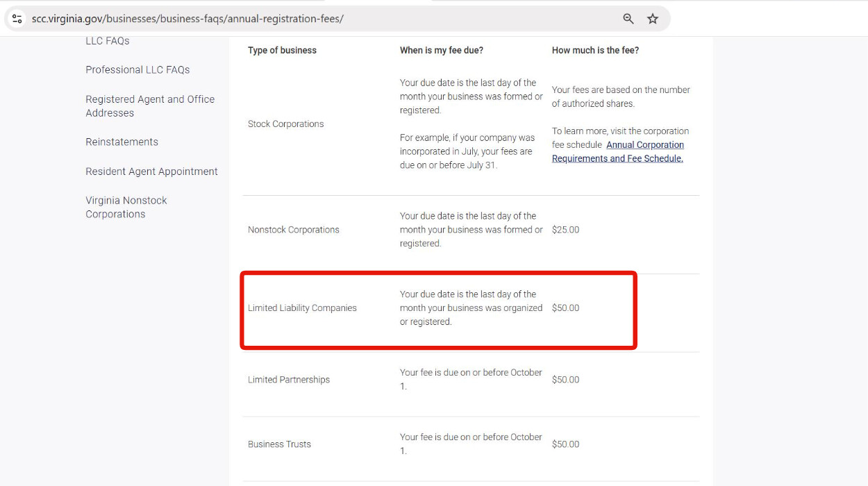
Task: Click the 'How much is the fee?' header
Action: point(595,50)
